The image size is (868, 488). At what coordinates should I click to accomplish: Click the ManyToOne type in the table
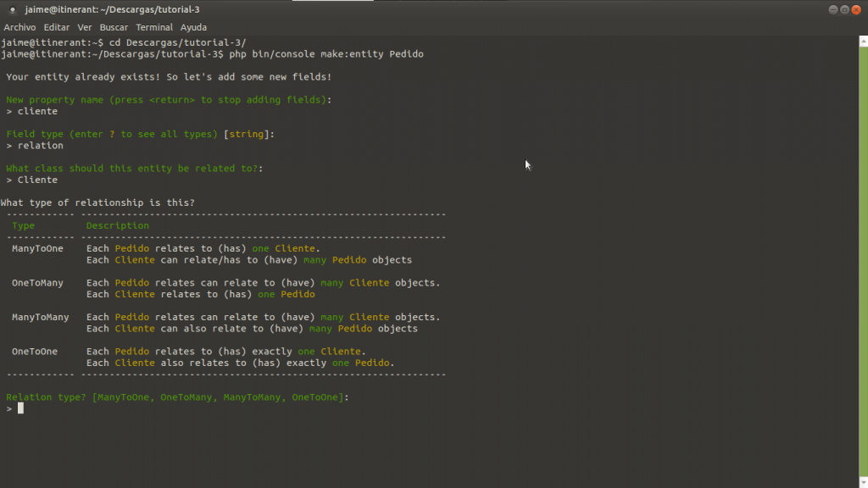click(x=37, y=248)
